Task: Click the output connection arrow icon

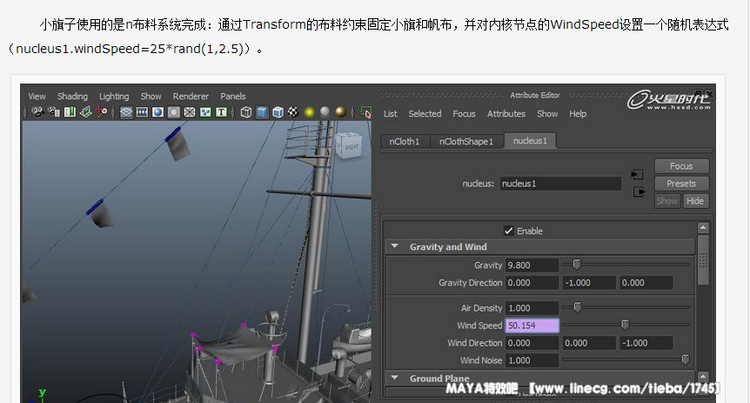Action: 637,191
